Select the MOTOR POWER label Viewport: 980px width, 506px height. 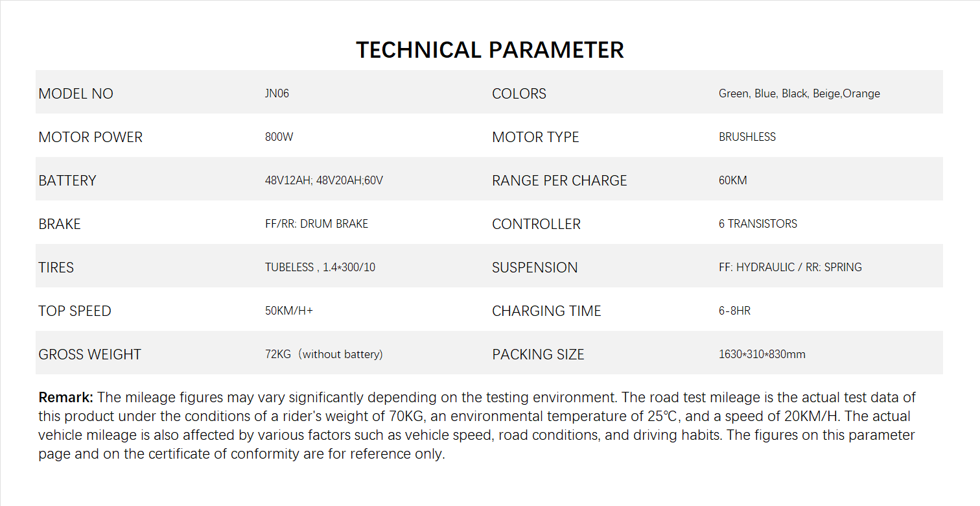[x=90, y=137]
